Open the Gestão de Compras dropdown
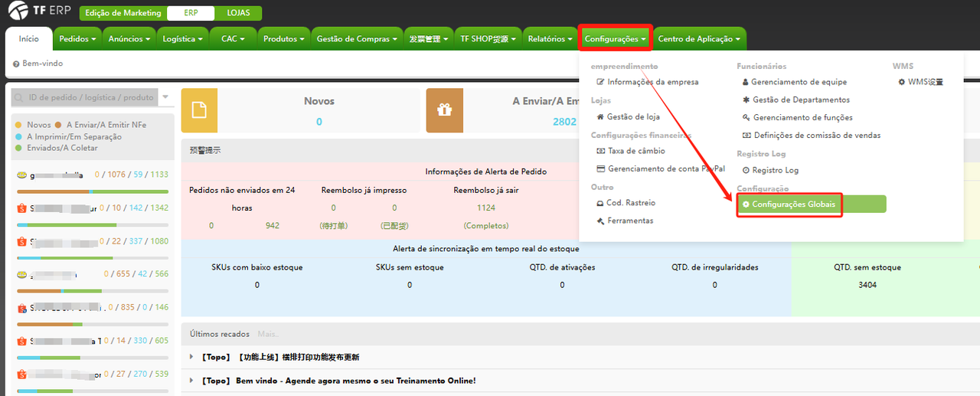This screenshot has width=980, height=396. pos(357,39)
